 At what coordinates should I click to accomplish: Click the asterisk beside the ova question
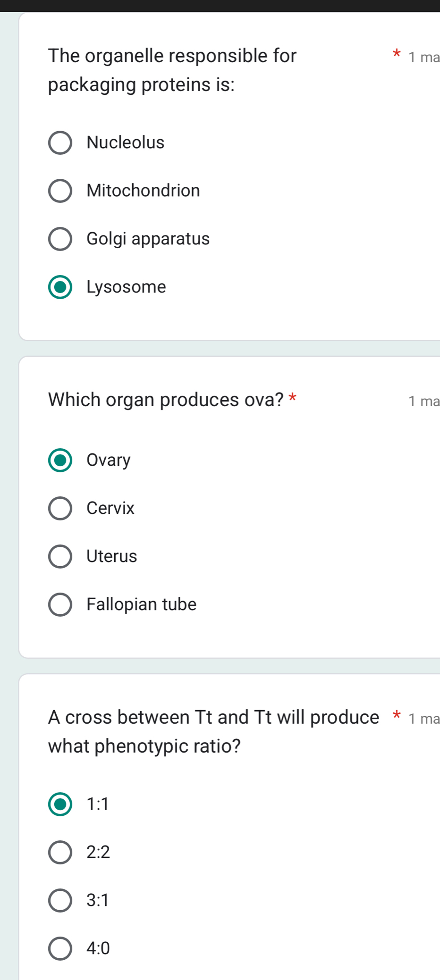point(293,399)
